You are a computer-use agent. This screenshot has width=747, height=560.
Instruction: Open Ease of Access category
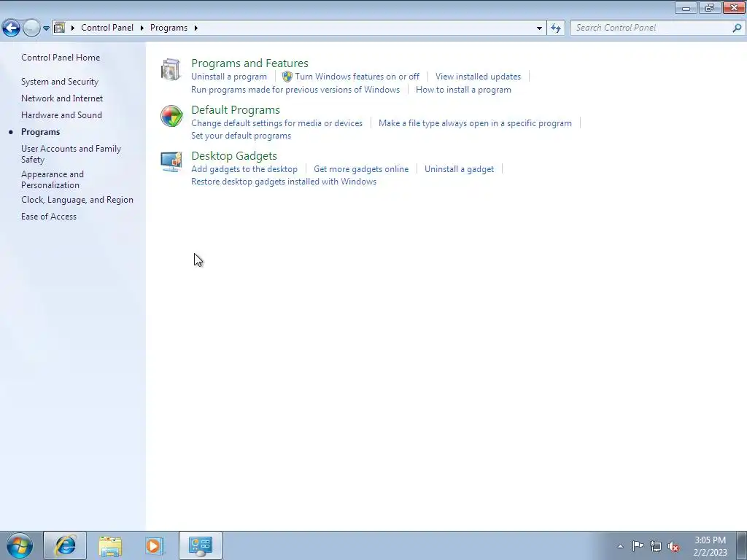[x=49, y=216]
